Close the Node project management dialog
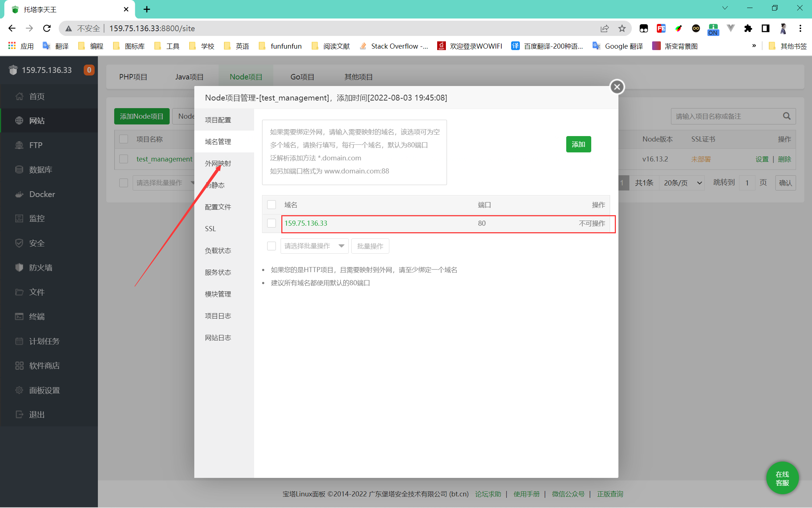 pos(617,87)
